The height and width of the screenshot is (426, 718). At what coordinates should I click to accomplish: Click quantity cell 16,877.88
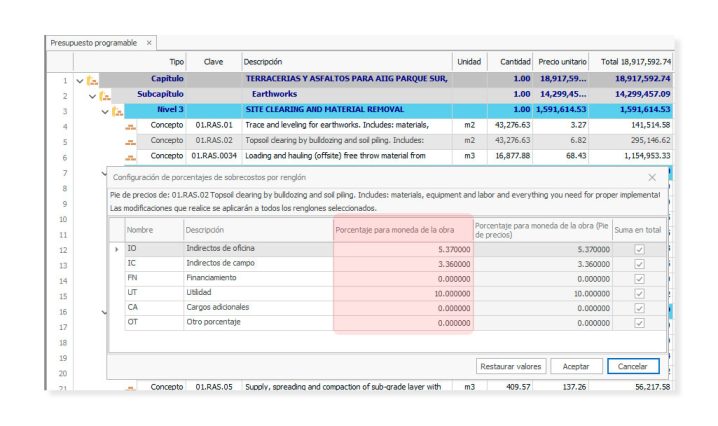coord(510,156)
